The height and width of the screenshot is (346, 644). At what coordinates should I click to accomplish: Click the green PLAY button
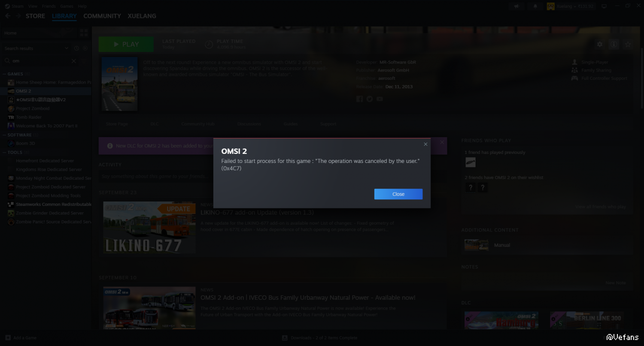[x=126, y=44]
